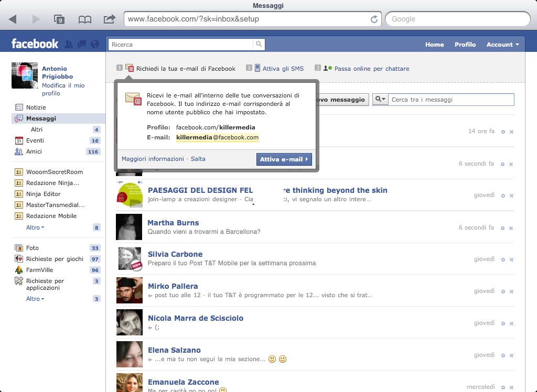Reload page using the address bar icon
The height and width of the screenshot is (392, 537).
[374, 19]
